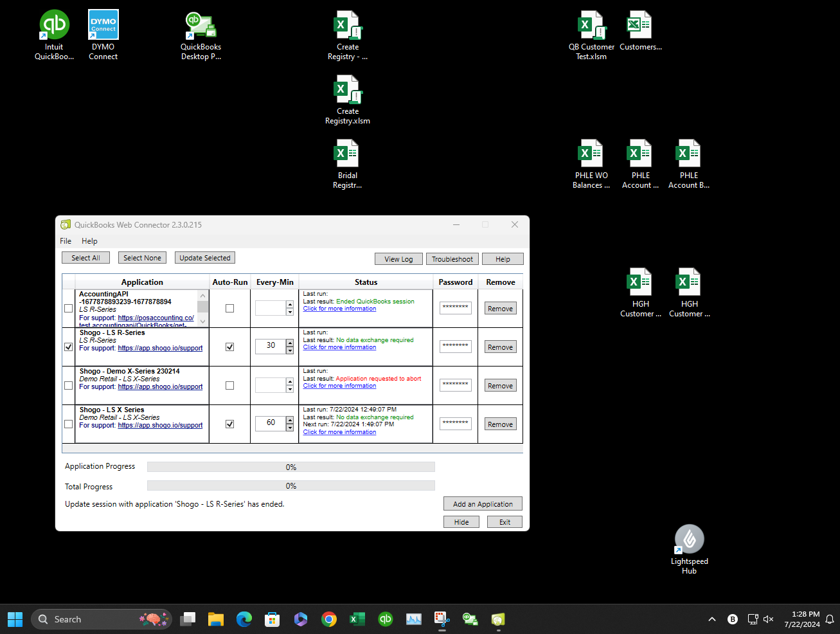Screen dimensions: 840x634
Task: Open File Explorer from taskbar
Action: [x=216, y=619]
